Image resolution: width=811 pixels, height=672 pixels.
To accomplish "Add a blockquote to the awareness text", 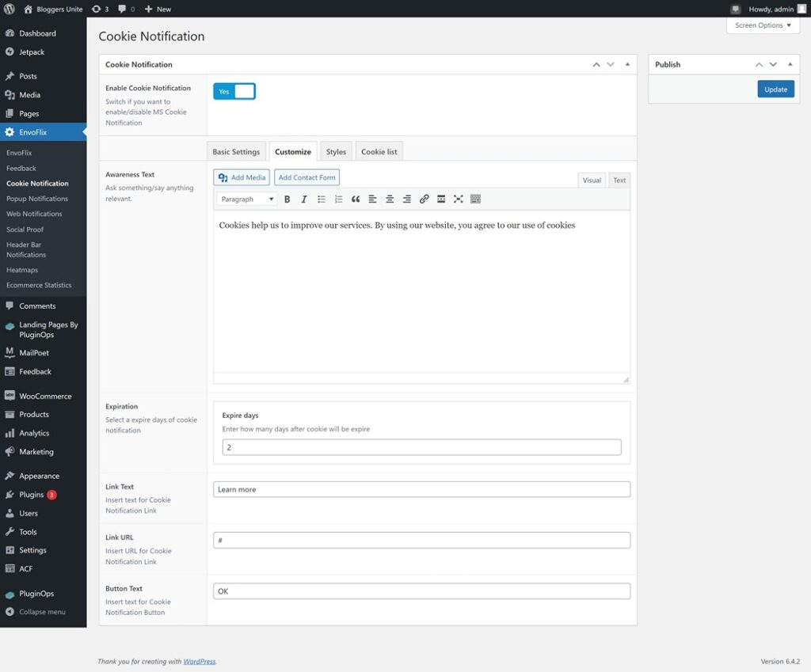I will (356, 199).
